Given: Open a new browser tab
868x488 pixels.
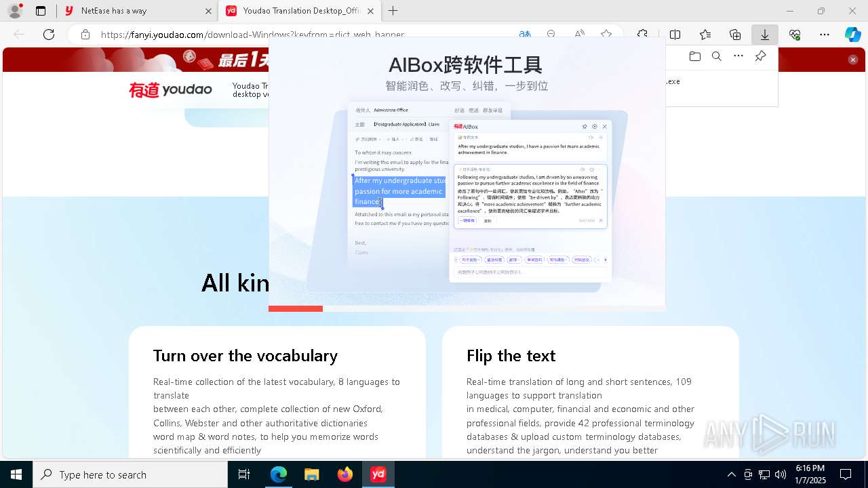Looking at the screenshot, I should click(x=393, y=11).
